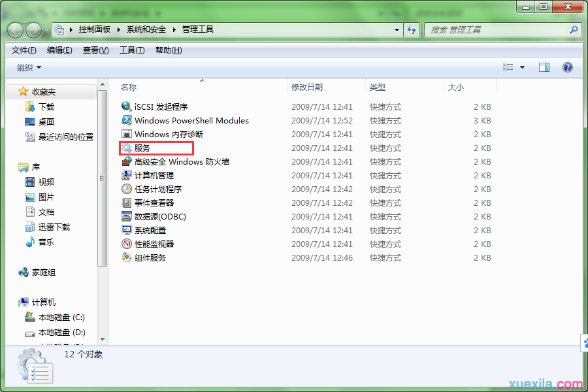Open the 文件(F) menu
This screenshot has height=392, width=588.
click(24, 50)
